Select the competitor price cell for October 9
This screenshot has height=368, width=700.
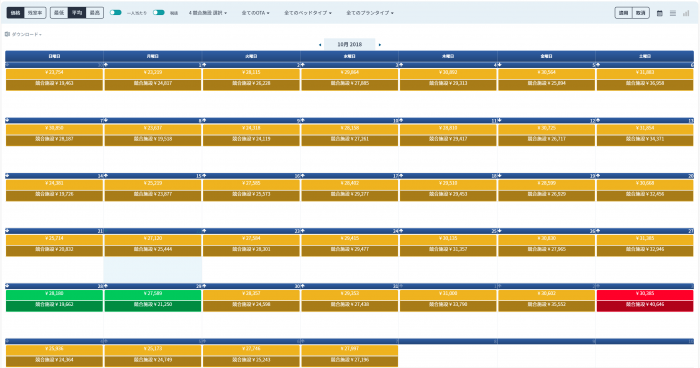point(251,140)
